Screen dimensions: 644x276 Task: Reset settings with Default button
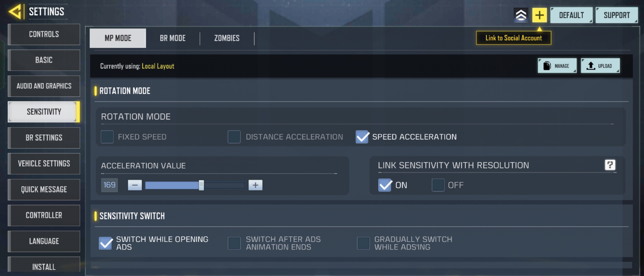tap(571, 15)
